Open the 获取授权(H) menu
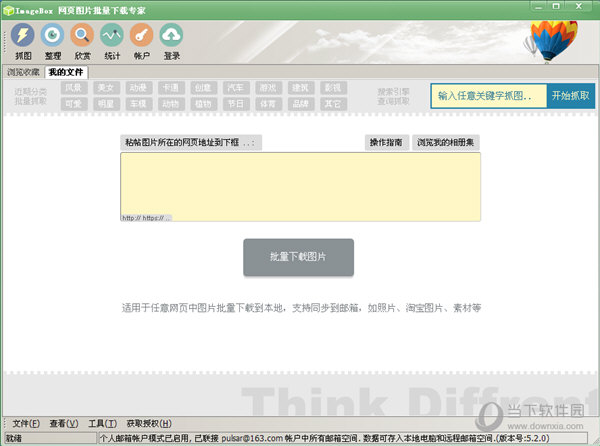Image resolution: width=600 pixels, height=446 pixels. [149, 423]
